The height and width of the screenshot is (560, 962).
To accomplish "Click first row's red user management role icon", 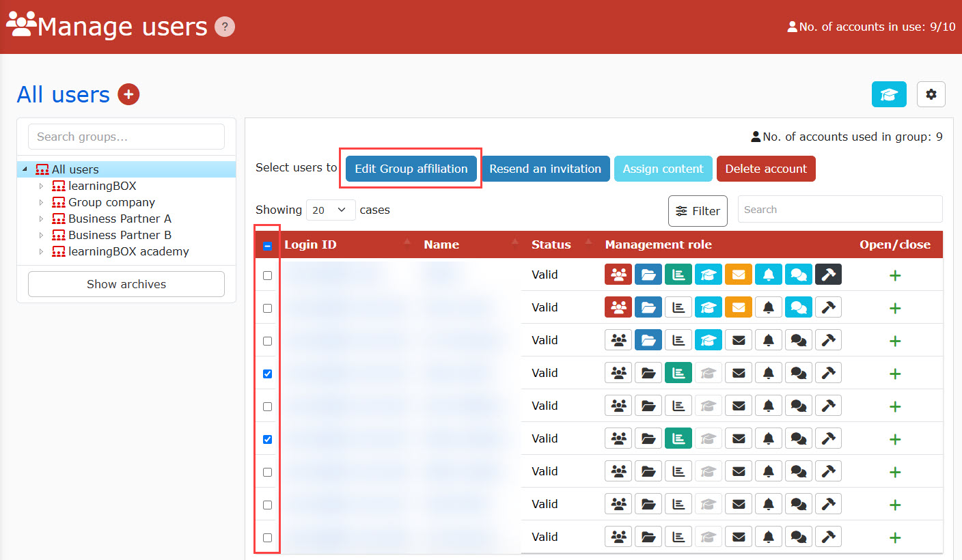I will tap(618, 275).
